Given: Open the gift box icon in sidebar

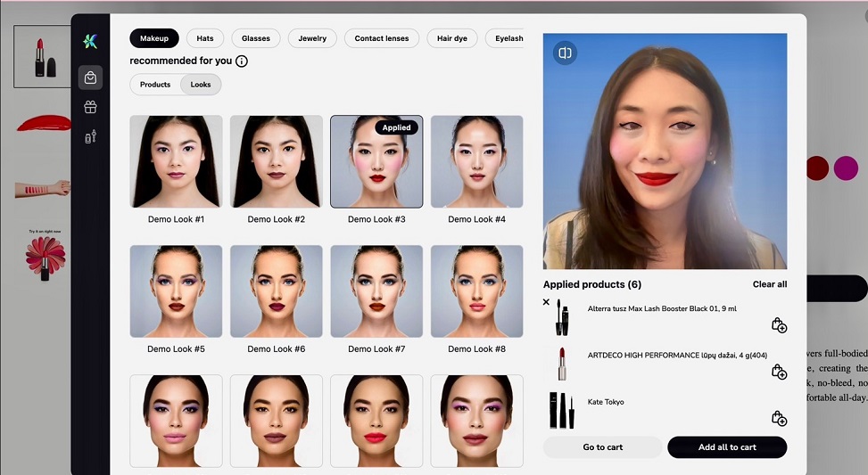Looking at the screenshot, I should click(90, 108).
